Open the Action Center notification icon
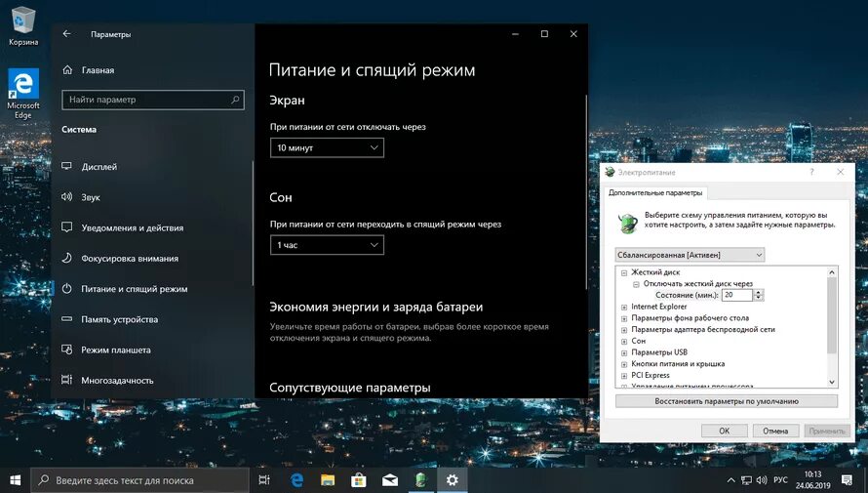Image resolution: width=868 pixels, height=493 pixels. coord(847,480)
